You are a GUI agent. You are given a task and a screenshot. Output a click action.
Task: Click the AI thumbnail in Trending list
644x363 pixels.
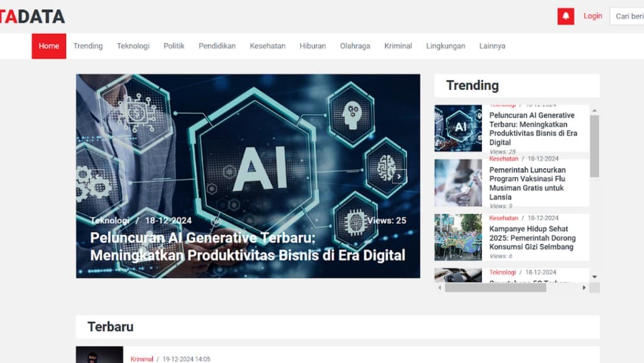point(458,128)
